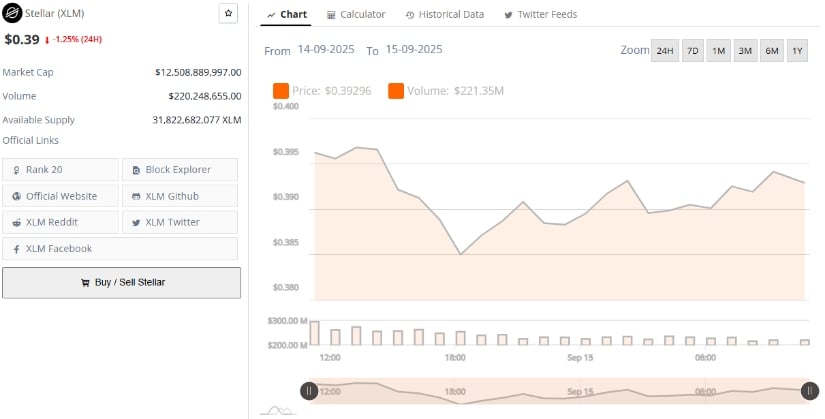Click the Sep 15 axis label
825x419 pixels.
coord(580,358)
